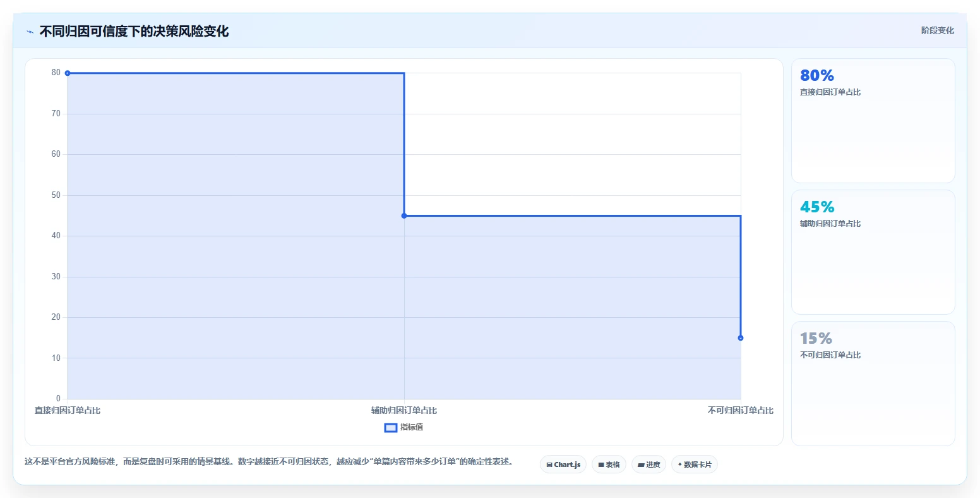Click x-axis label 直接归因订单占比

(68, 411)
